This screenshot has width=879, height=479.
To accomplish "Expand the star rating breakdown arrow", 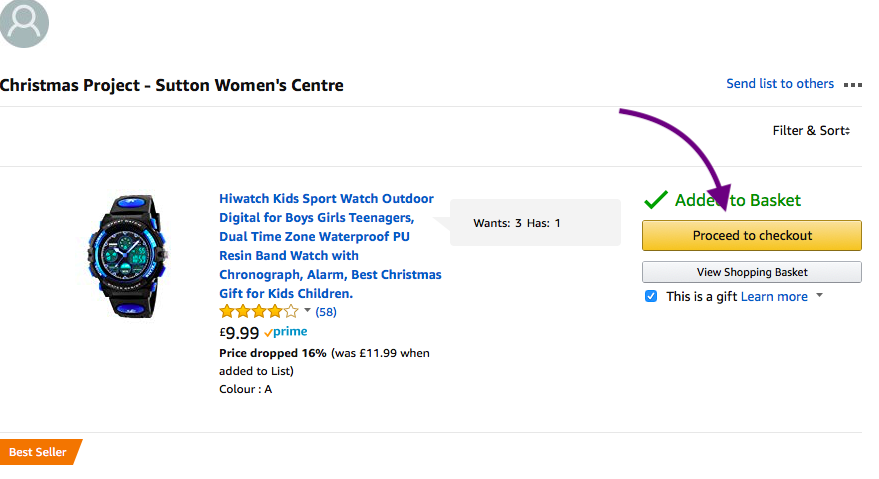I will point(307,310).
